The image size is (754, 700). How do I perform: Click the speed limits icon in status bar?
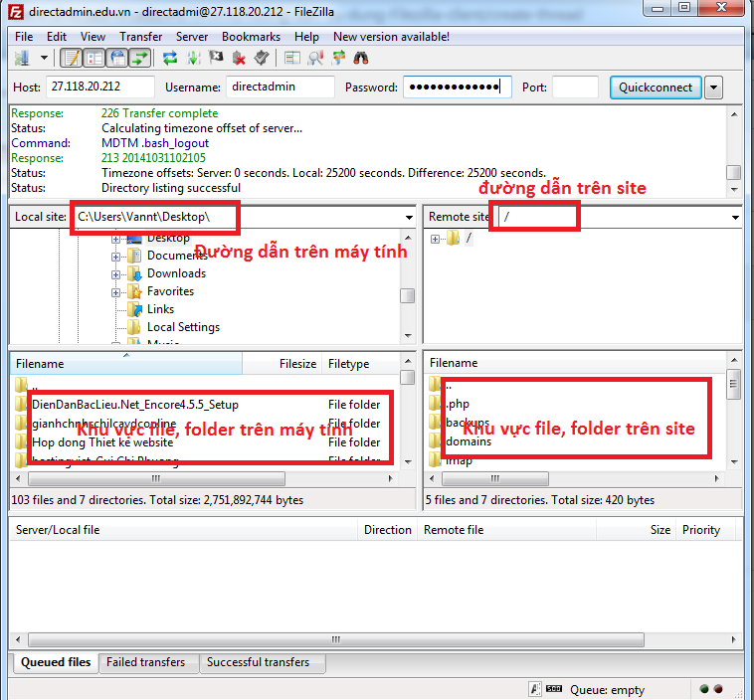554,689
